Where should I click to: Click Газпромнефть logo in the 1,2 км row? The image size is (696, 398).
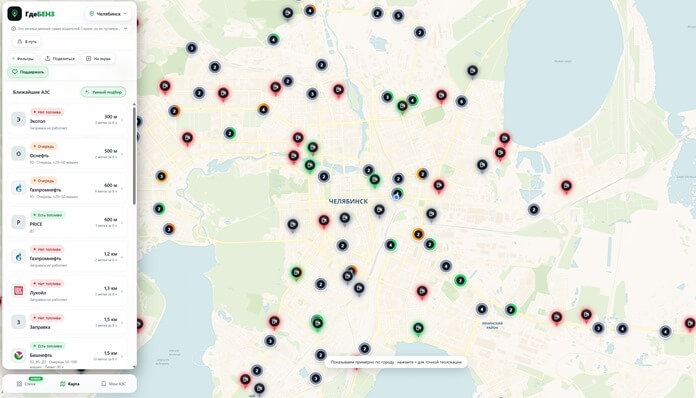pos(18,256)
